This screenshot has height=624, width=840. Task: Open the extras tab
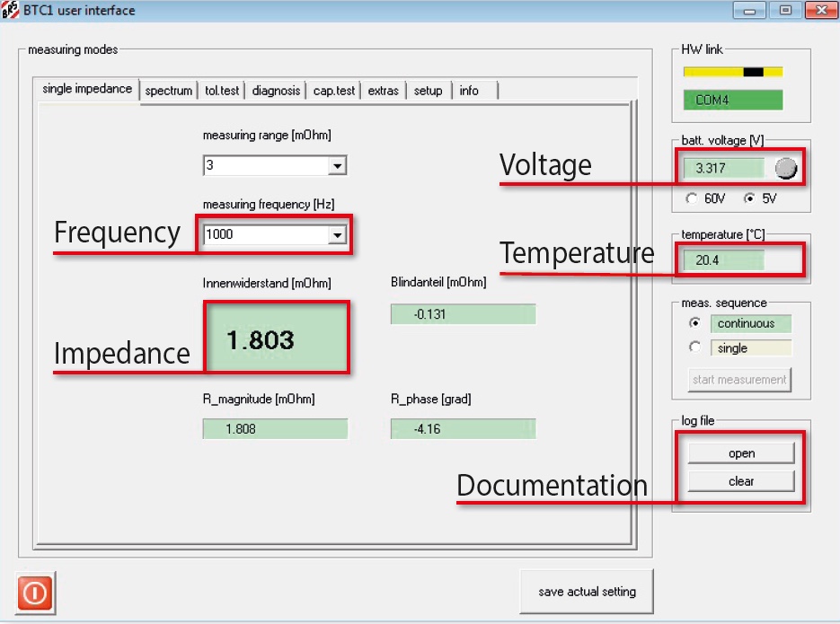tap(383, 91)
